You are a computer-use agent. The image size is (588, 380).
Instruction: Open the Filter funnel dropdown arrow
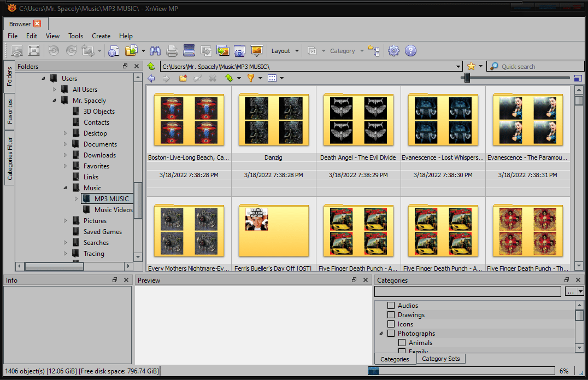click(x=260, y=78)
